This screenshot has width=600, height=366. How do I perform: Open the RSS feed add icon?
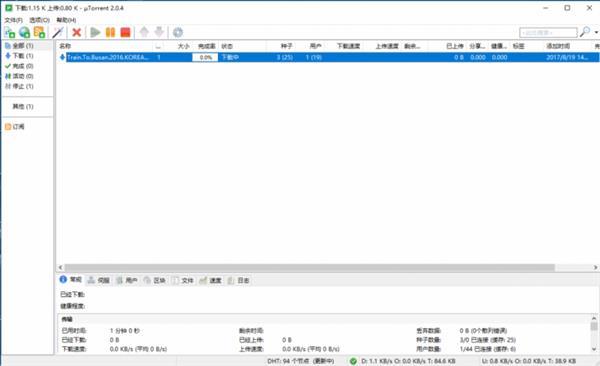pyautogui.click(x=39, y=33)
